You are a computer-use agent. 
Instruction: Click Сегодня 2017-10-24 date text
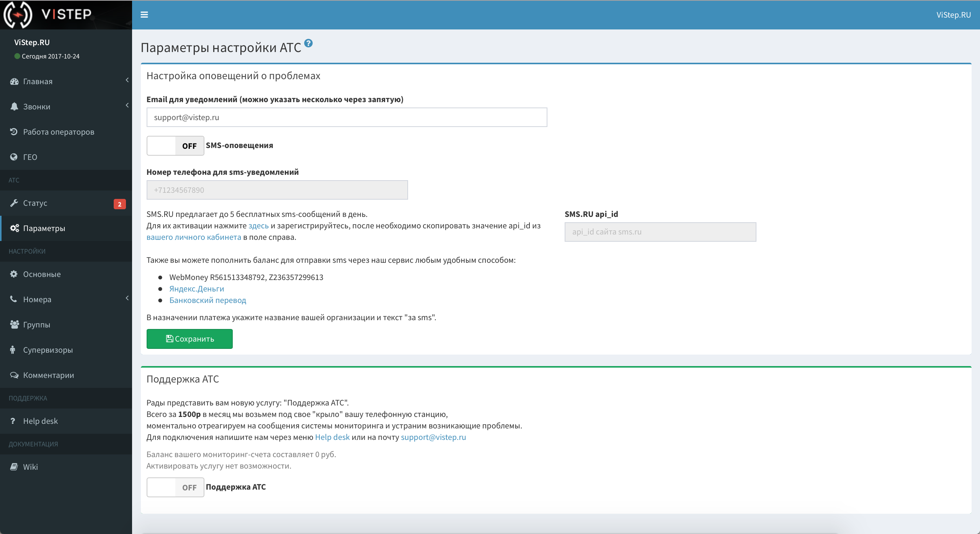[51, 56]
